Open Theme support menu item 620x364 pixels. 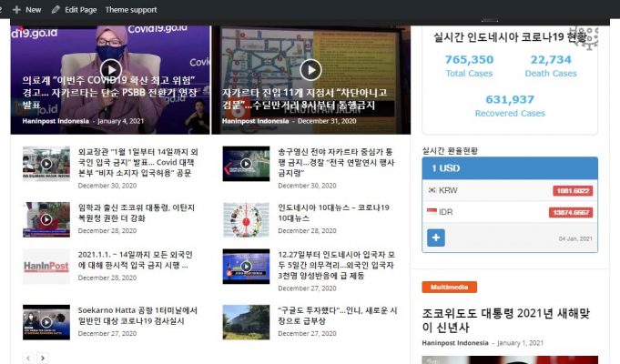(130, 9)
